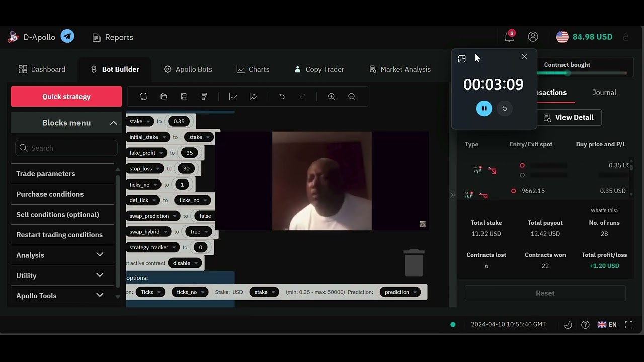Image resolution: width=644 pixels, height=362 pixels.
Task: Expand the timer widget
Action: [462, 59]
